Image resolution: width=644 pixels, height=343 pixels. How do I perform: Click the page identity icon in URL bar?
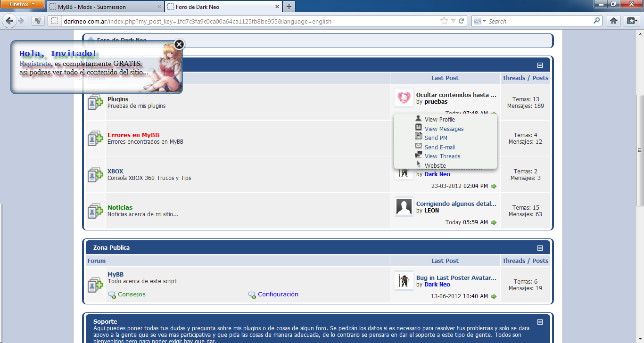[55, 21]
